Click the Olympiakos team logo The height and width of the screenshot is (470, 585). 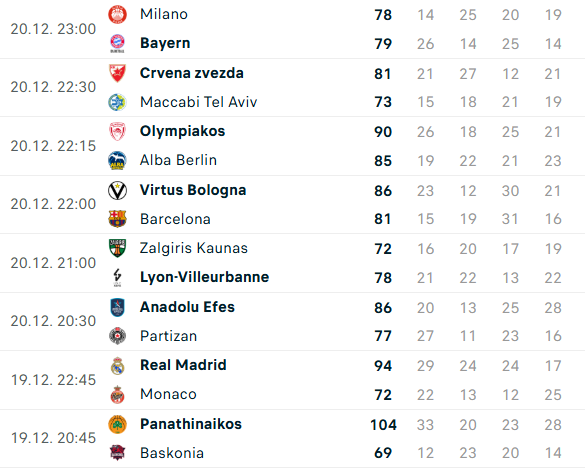click(117, 131)
